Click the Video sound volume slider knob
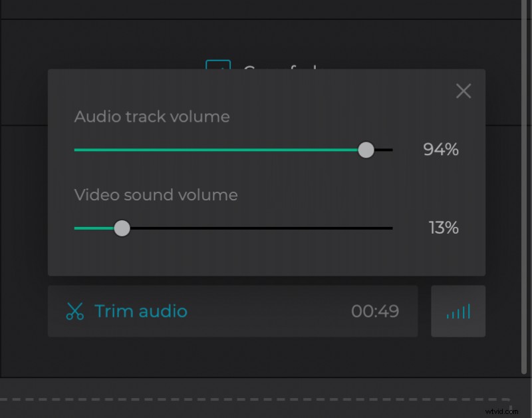 coord(122,228)
